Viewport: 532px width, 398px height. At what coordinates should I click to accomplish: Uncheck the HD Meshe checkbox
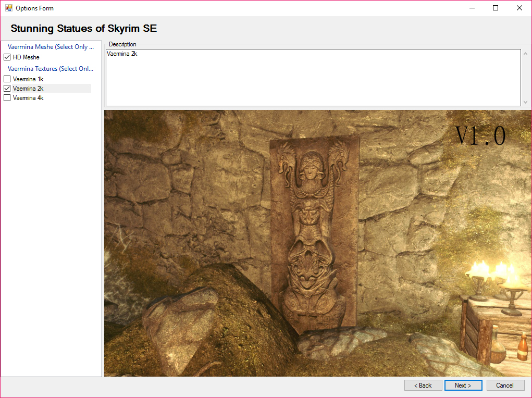pyautogui.click(x=7, y=57)
